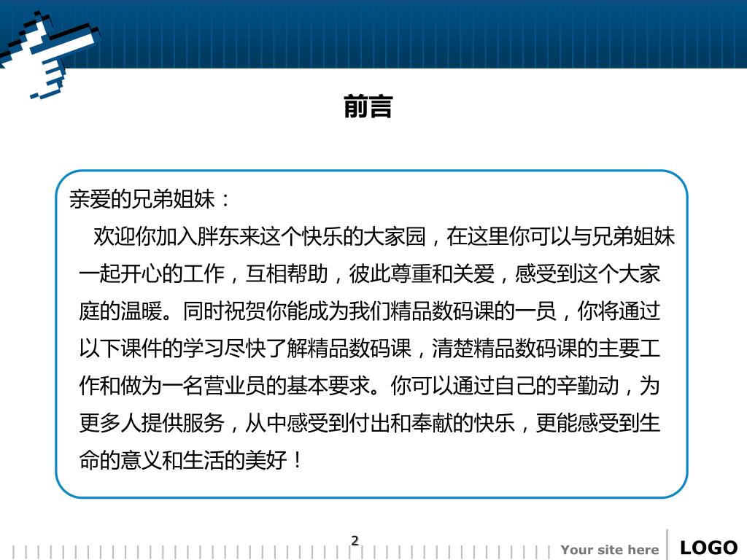Click the line starting 庭的温暖。同时祝贺你

click(370, 311)
